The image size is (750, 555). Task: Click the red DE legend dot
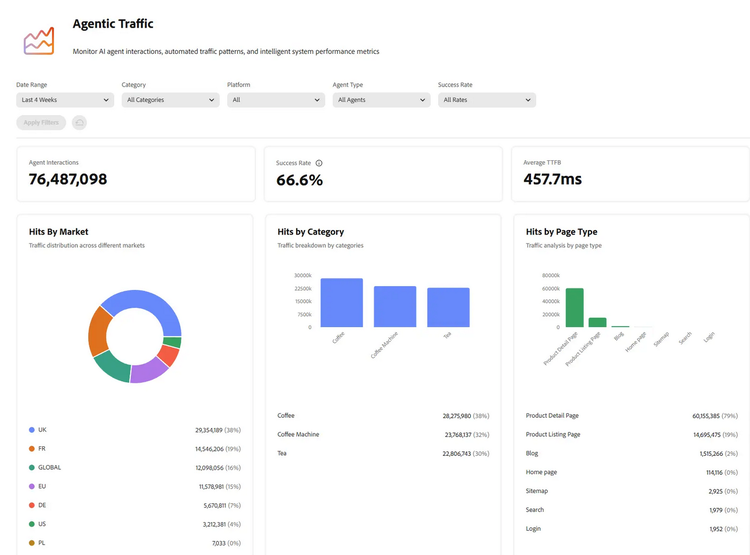(x=32, y=505)
